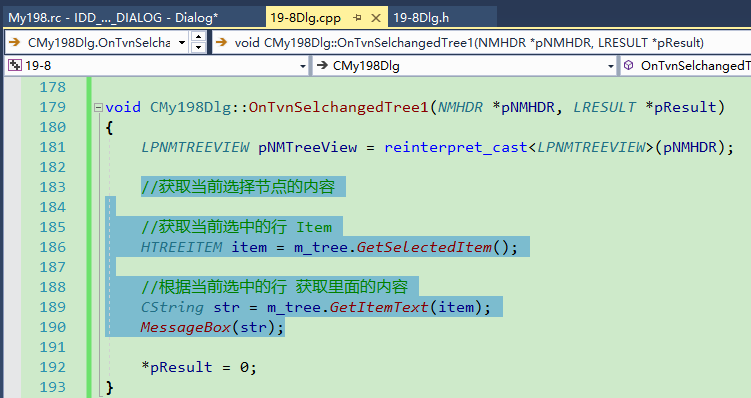Screen dimensions: 751x398
Task: Click on CString type on line 189
Action: pyautogui.click(x=172, y=307)
